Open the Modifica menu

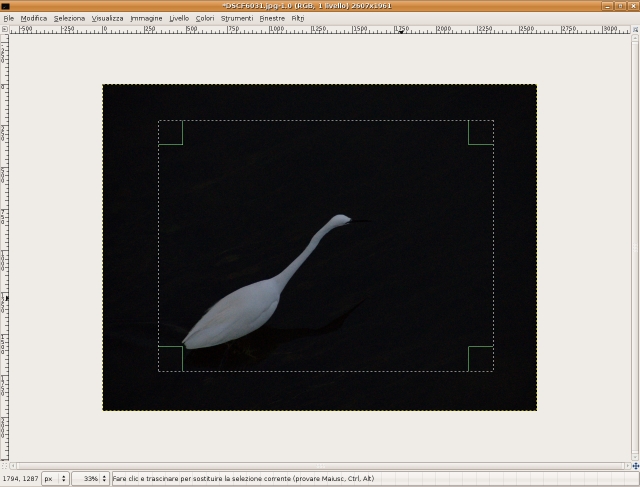34,18
